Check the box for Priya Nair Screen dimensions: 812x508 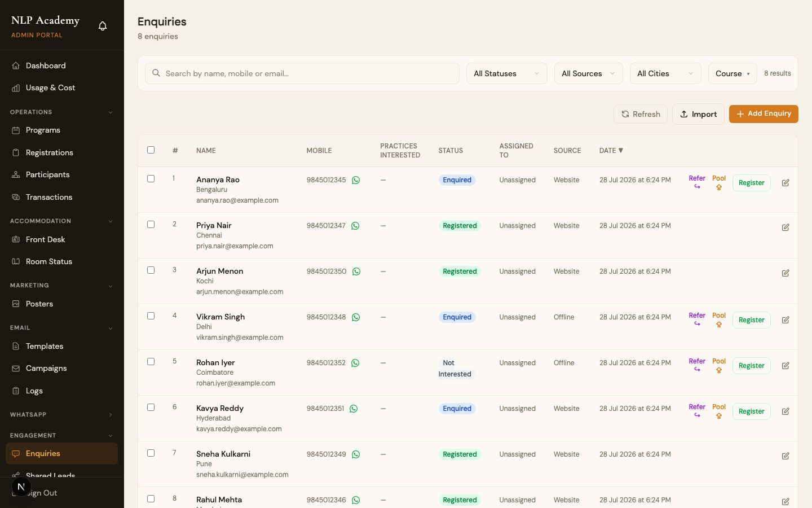[151, 225]
